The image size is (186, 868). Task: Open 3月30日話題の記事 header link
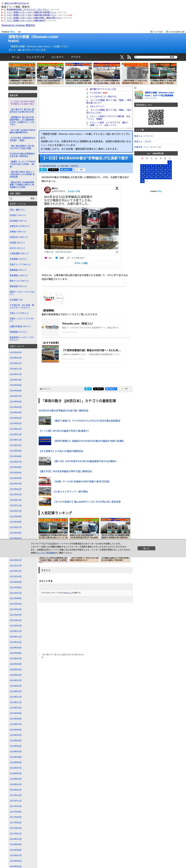click(175, 32)
